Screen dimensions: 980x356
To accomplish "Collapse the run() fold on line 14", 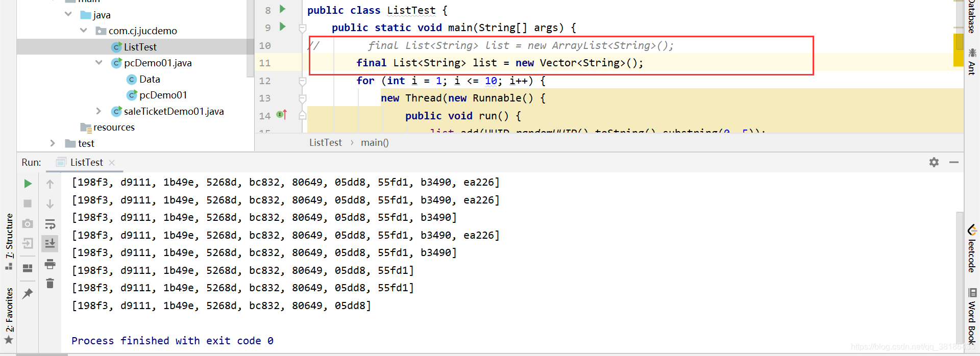I will click(x=302, y=116).
